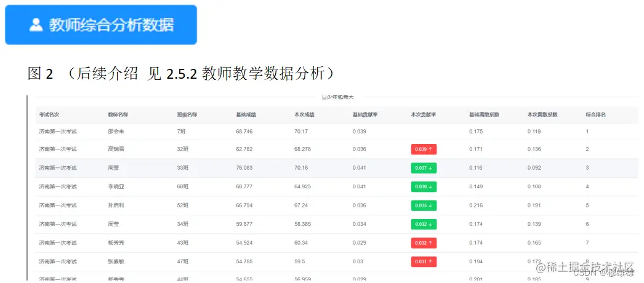The height and width of the screenshot is (283, 644).
Task: Select the 33班 class cell
Action: 183,168
